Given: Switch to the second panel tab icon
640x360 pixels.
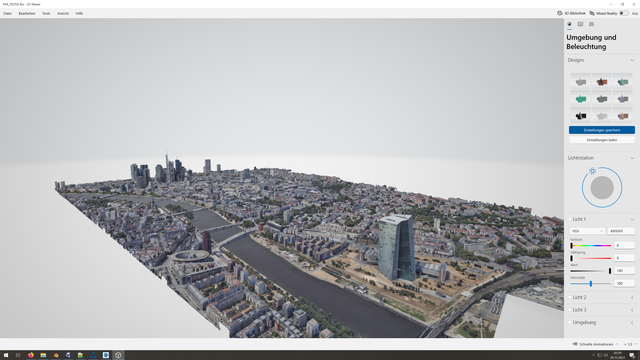Looking at the screenshot, I should (x=580, y=24).
